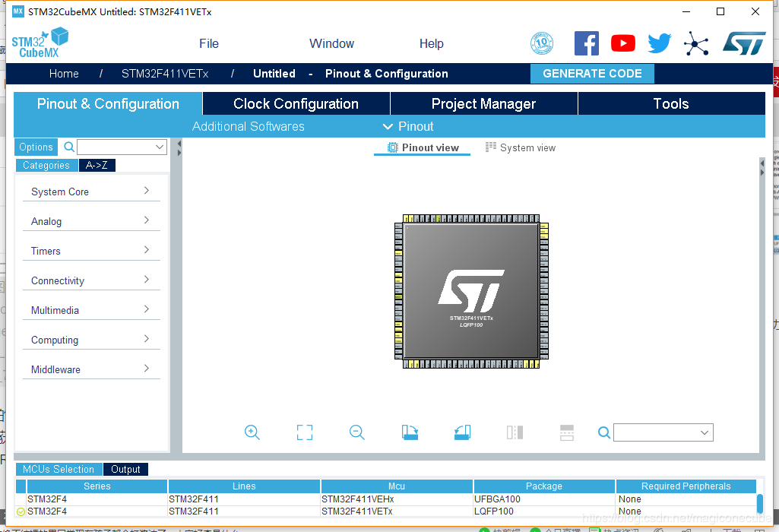This screenshot has height=532, width=779.
Task: Select the Categories tab
Action: tap(46, 166)
